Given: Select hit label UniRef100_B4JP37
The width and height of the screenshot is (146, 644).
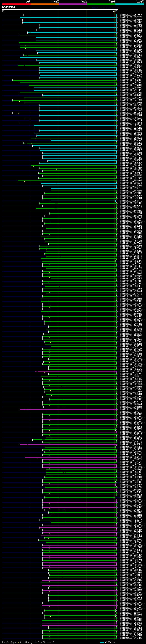Looking at the screenshot, I should click(x=131, y=402).
